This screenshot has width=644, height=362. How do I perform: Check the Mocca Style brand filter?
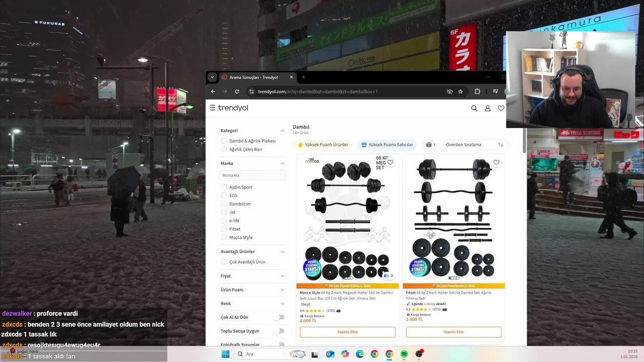tap(224, 237)
